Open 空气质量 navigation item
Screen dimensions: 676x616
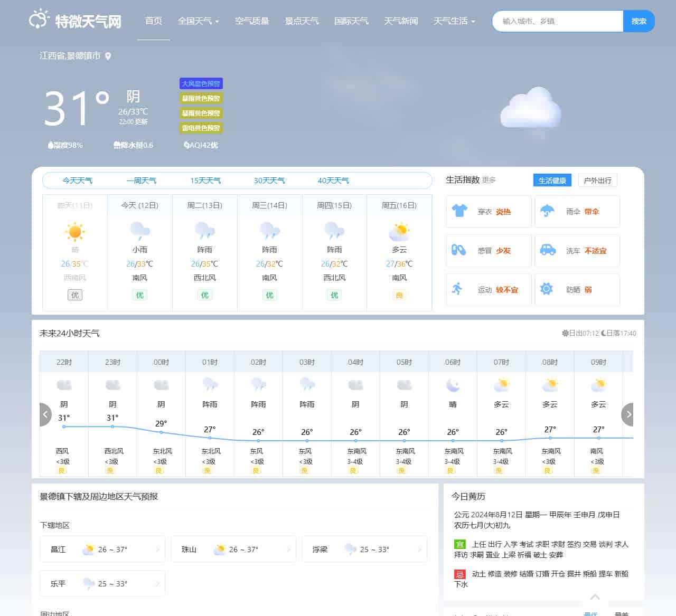(x=252, y=21)
